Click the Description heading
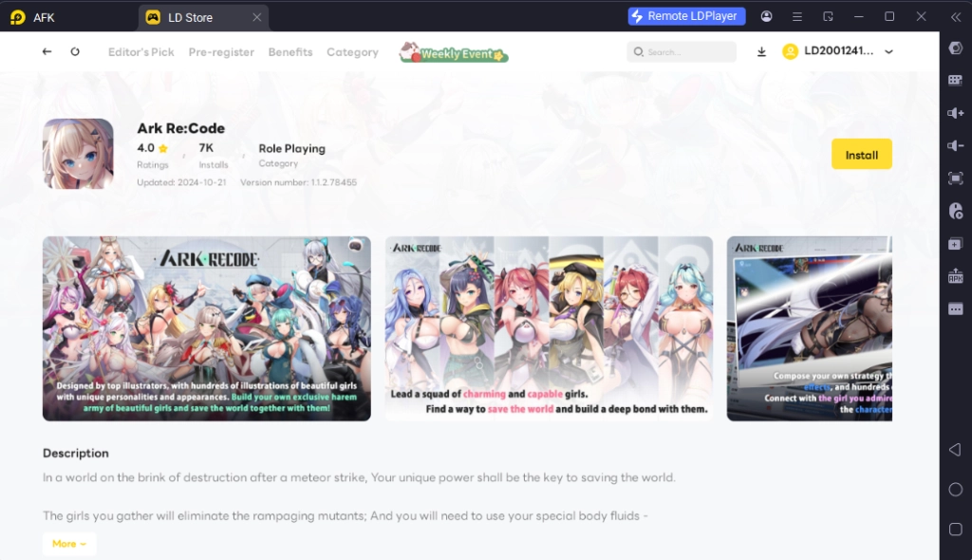Image resolution: width=972 pixels, height=560 pixels. 76,454
